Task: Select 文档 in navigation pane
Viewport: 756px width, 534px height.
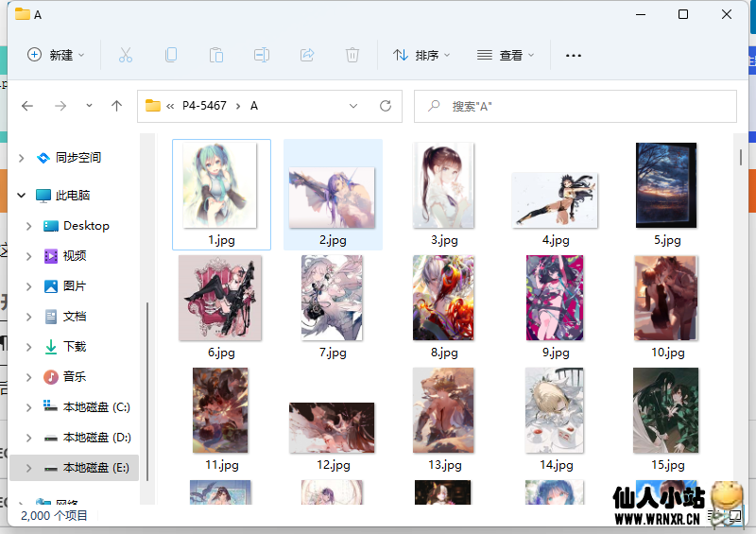Action: (x=75, y=317)
